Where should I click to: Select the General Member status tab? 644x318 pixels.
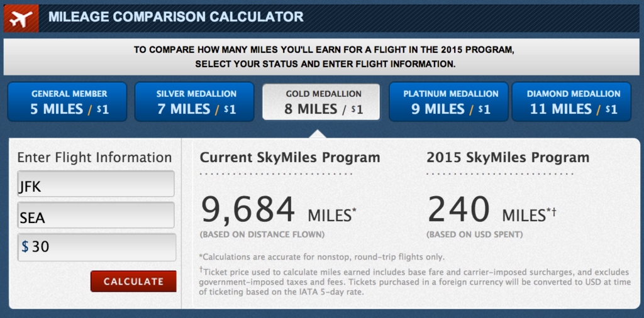[x=69, y=101]
